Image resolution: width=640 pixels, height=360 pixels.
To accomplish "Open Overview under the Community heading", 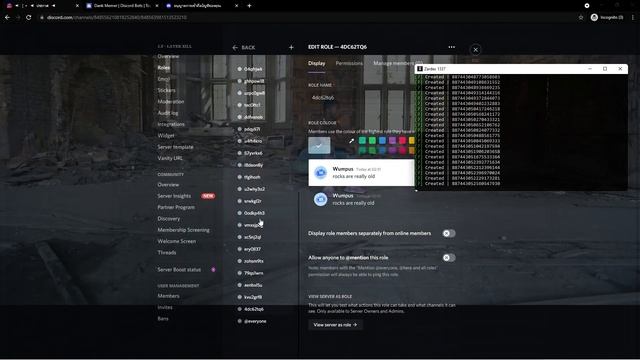I will pos(168,184).
